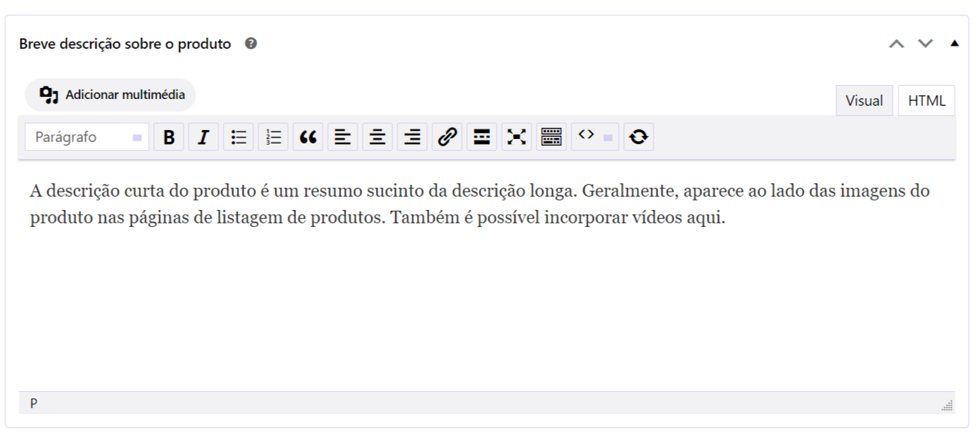The height and width of the screenshot is (440, 980).
Task: Open the shortcode dropdown with angle brackets
Action: 595,137
